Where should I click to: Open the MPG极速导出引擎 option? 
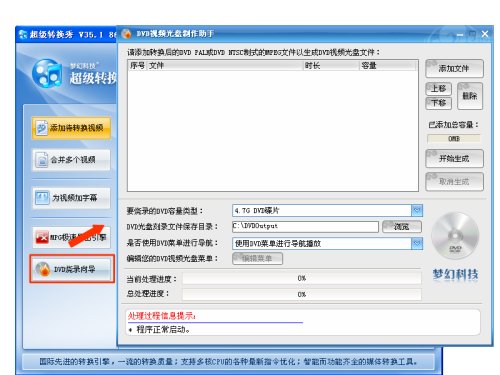tap(71, 237)
